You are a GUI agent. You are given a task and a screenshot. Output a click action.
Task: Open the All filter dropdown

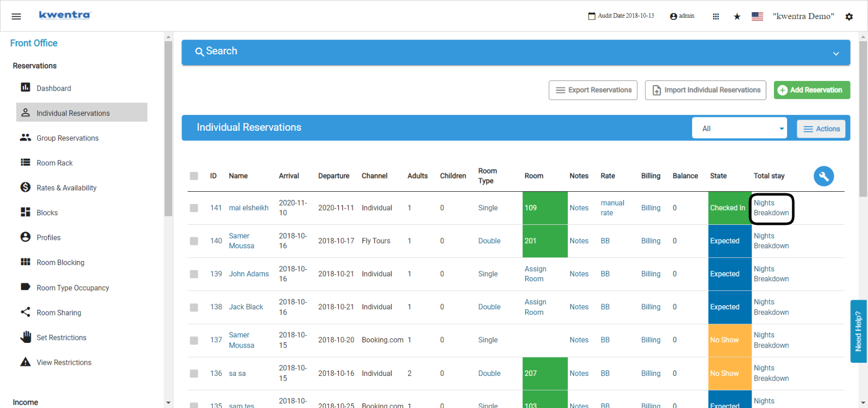click(x=739, y=128)
